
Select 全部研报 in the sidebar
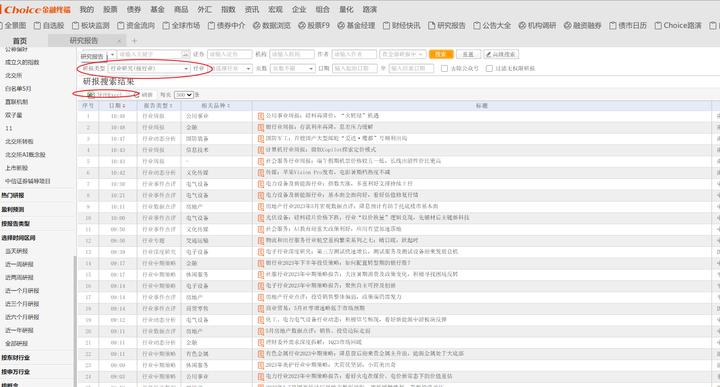17,343
